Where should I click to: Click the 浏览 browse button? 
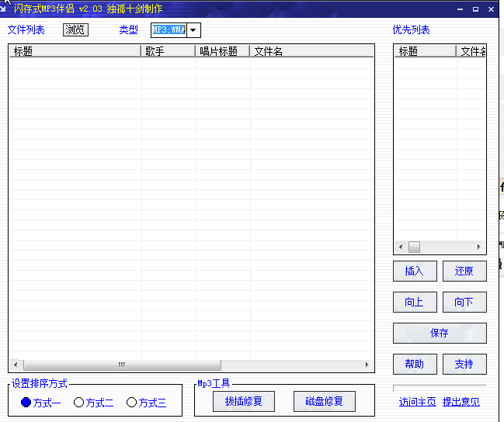click(75, 30)
